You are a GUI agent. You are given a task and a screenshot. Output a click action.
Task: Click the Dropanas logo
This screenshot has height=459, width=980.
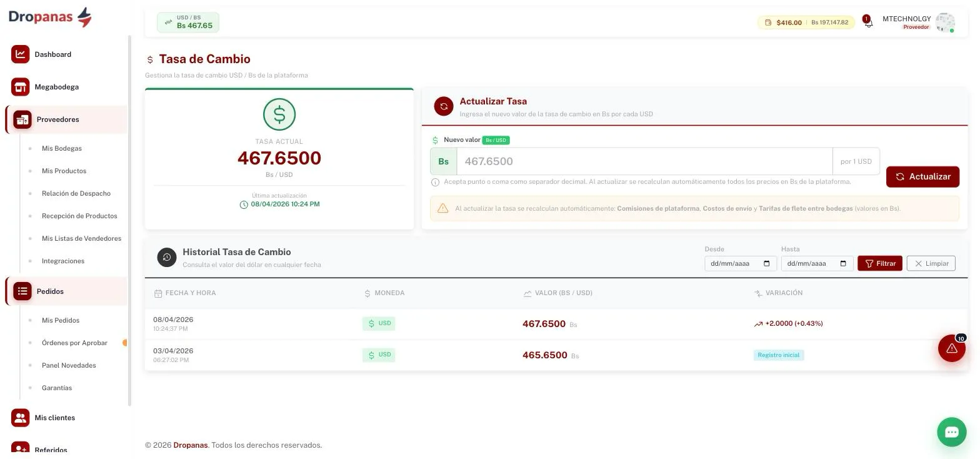(x=50, y=17)
